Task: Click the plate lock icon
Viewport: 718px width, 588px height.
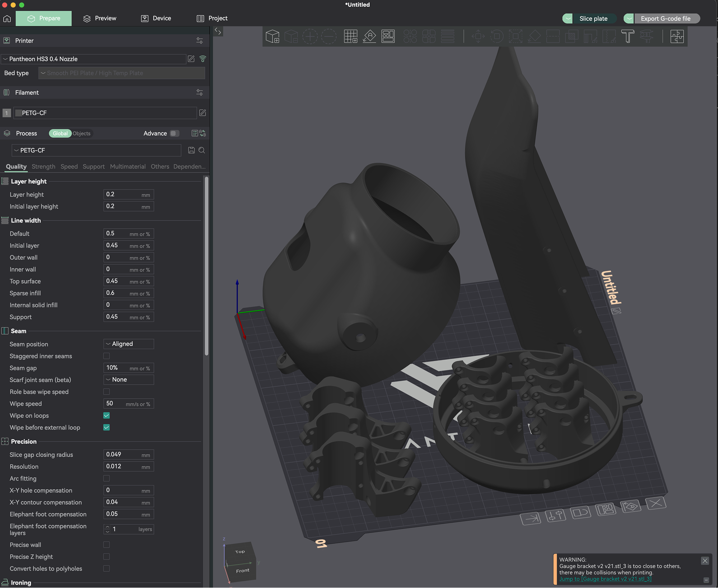Action: coord(581,513)
